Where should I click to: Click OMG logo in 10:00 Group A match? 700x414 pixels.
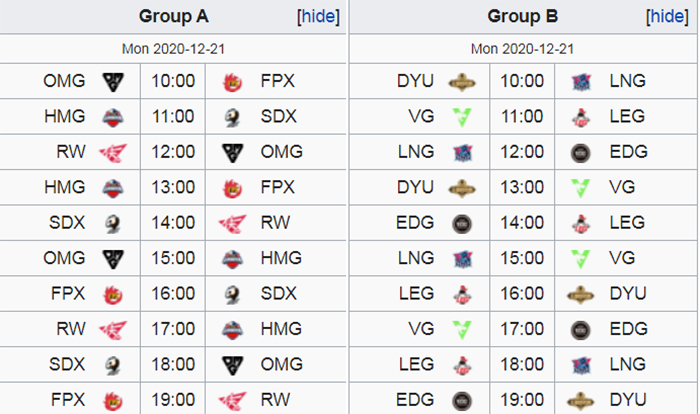(113, 82)
